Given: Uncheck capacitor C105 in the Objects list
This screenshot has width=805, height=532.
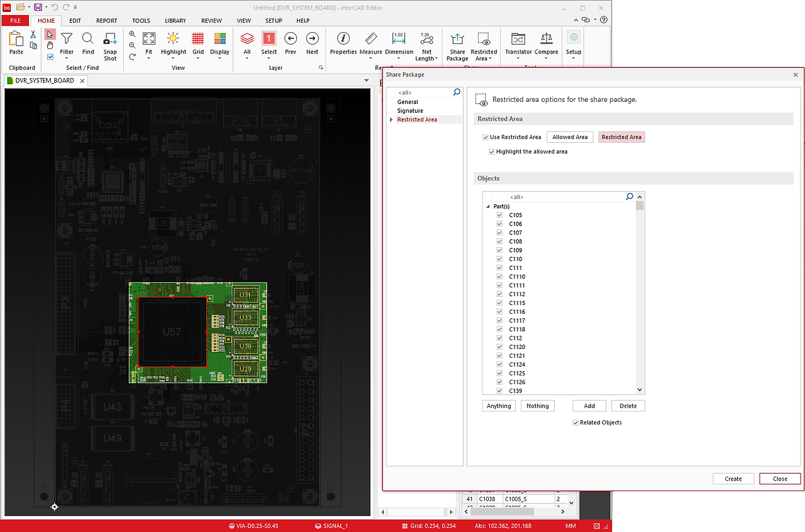Looking at the screenshot, I should 499,214.
